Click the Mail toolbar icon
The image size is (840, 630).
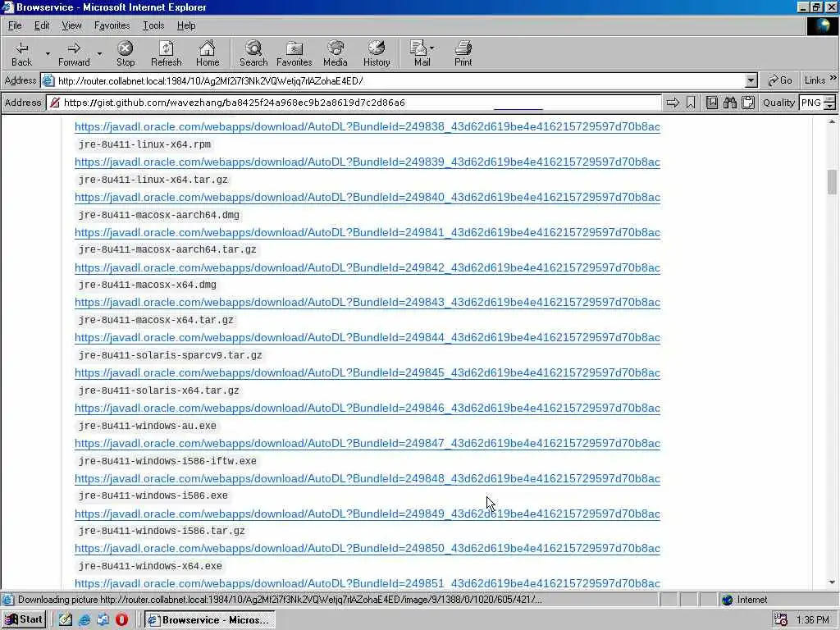pyautogui.click(x=421, y=53)
